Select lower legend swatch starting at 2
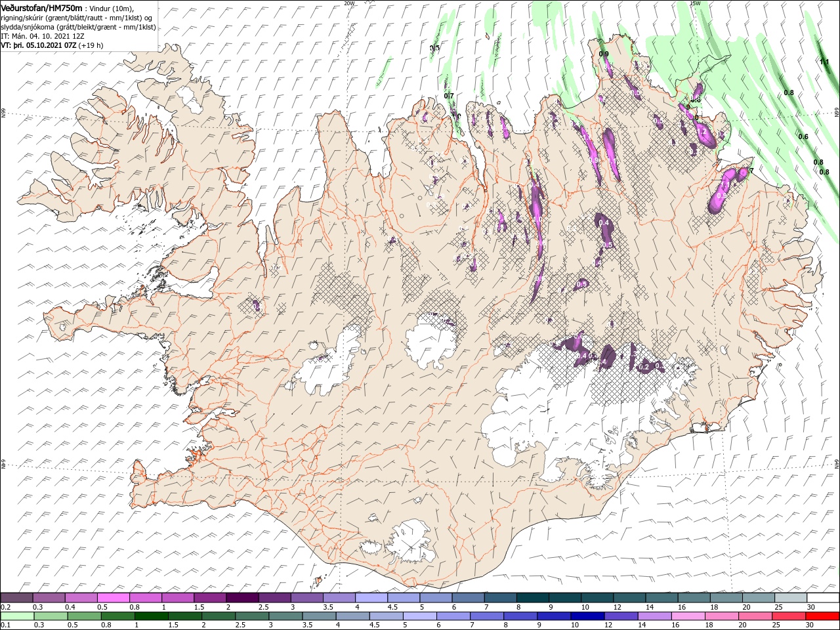 coord(219,616)
